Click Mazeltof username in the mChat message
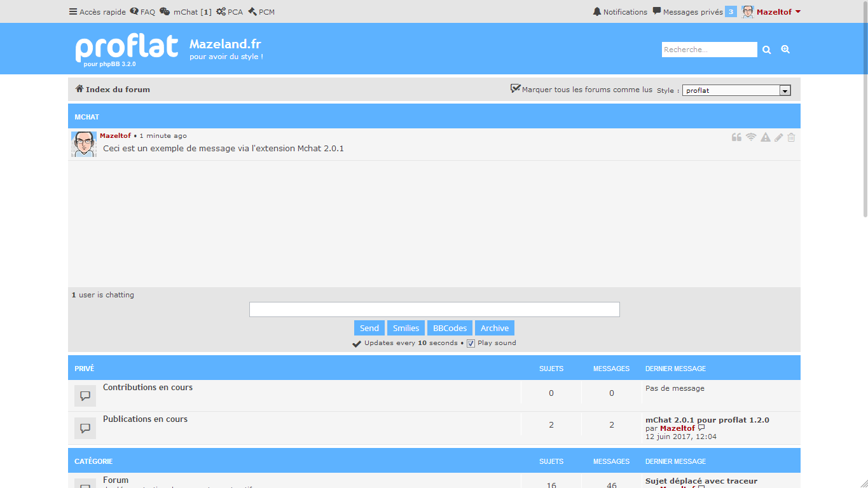Image resolution: width=868 pixels, height=488 pixels. 115,136
